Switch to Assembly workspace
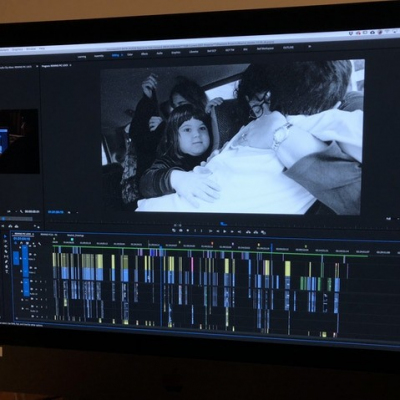Image resolution: width=400 pixels, height=400 pixels. click(99, 56)
